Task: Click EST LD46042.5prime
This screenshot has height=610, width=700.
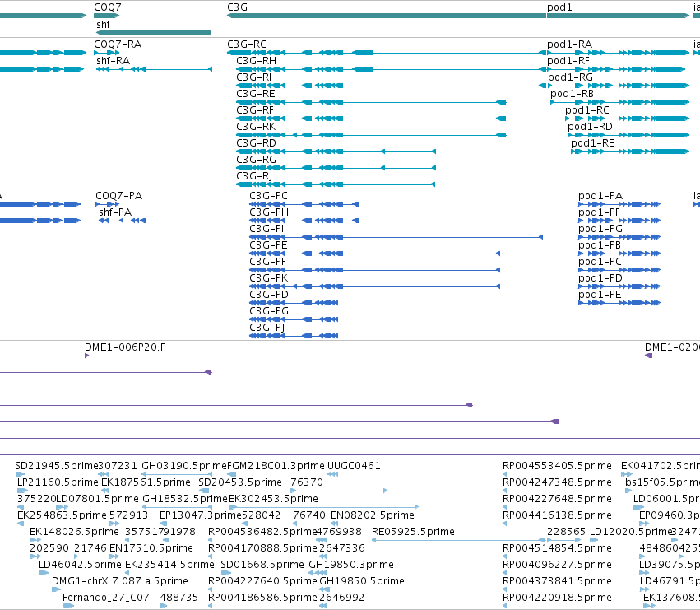Action: 80,565
